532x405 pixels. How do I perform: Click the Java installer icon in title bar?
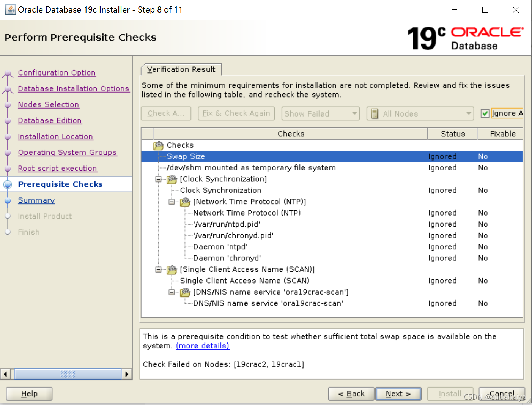[10, 9]
